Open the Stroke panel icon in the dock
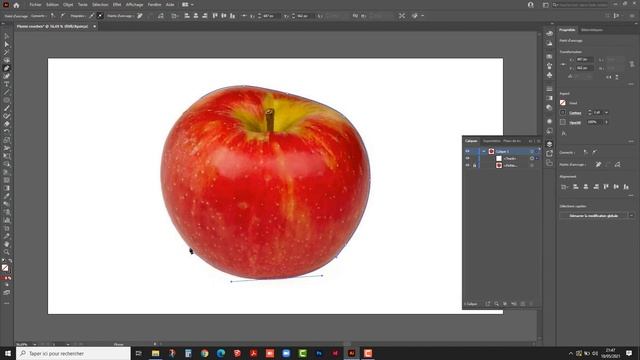Image resolution: width=640 pixels, height=360 pixels. [549, 89]
